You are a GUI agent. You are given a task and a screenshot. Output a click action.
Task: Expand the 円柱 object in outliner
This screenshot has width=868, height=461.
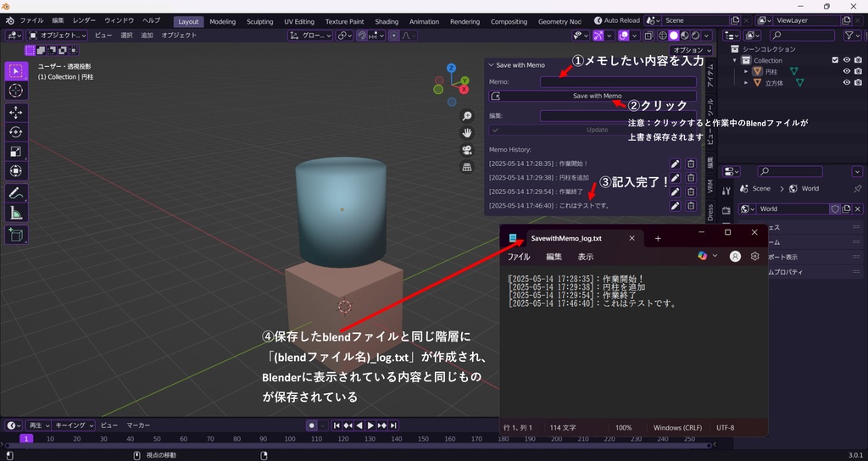[x=746, y=71]
